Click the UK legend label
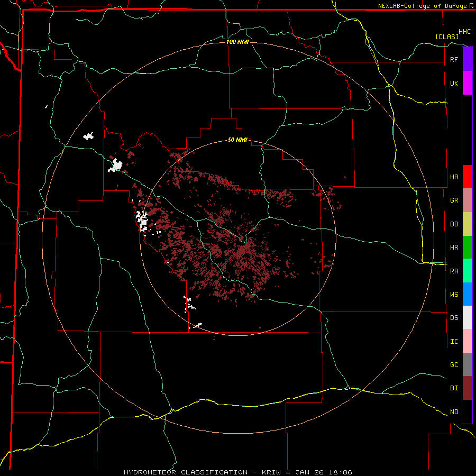The image size is (476, 476). tap(454, 83)
